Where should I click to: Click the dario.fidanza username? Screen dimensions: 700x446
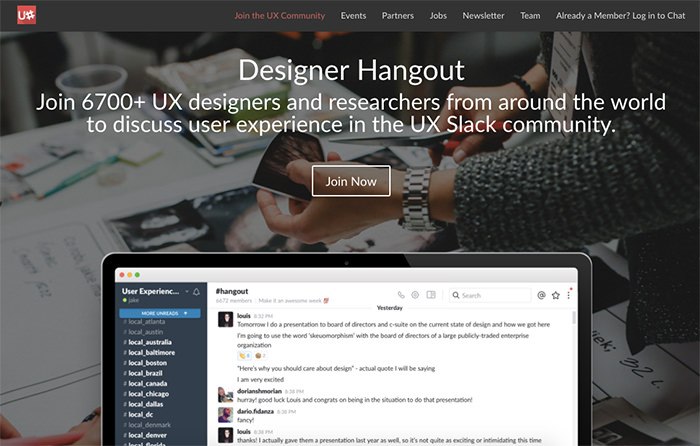[x=255, y=411]
